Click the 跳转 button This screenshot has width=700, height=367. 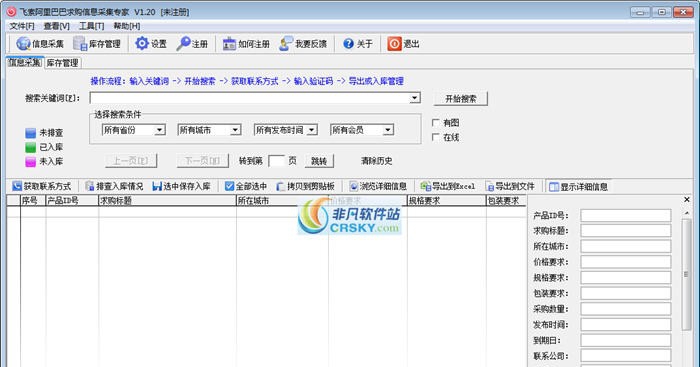click(319, 161)
